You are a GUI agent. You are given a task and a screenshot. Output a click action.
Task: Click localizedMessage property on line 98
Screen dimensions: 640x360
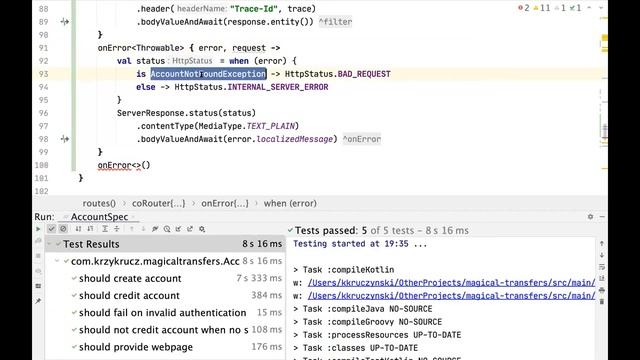(x=294, y=139)
